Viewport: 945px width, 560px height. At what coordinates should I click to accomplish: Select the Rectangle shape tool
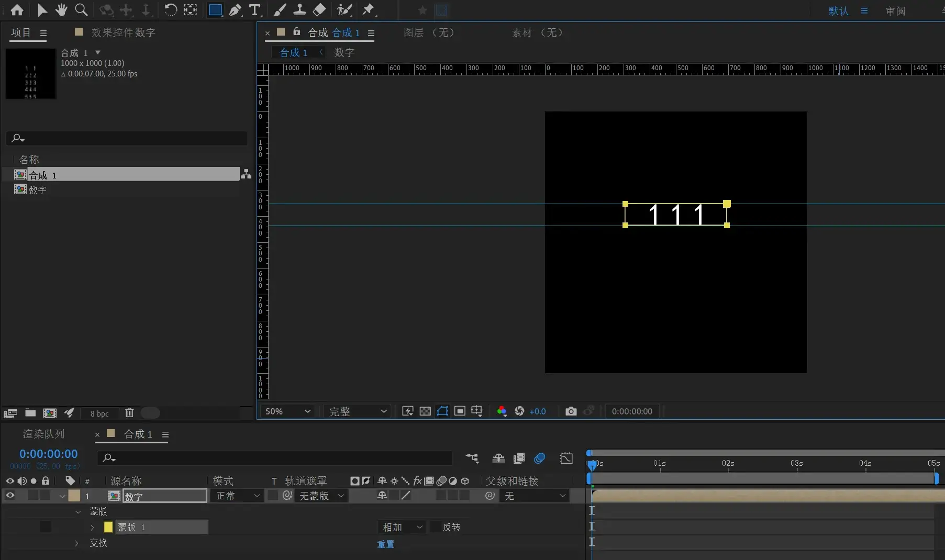click(x=215, y=10)
